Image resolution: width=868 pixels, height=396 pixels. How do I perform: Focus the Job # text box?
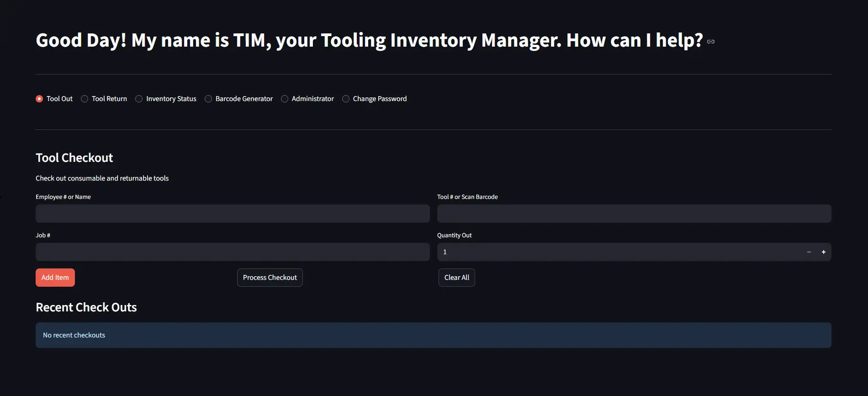point(233,252)
